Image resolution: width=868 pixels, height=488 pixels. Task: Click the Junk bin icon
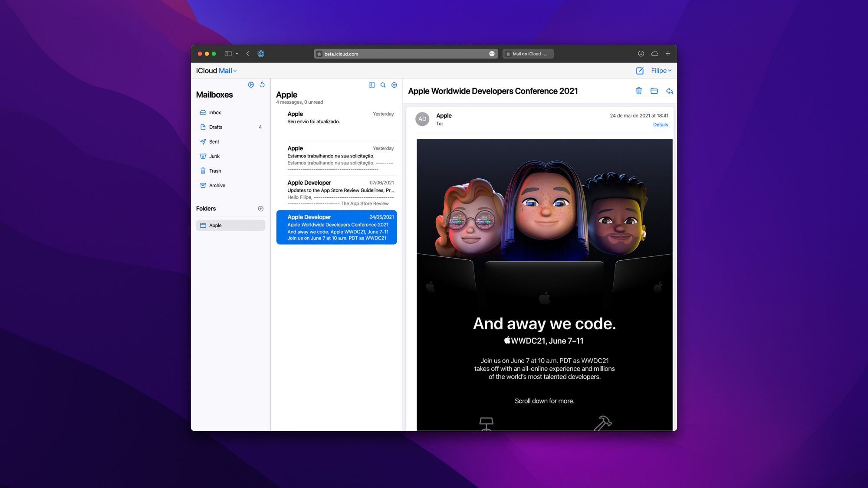pyautogui.click(x=203, y=156)
